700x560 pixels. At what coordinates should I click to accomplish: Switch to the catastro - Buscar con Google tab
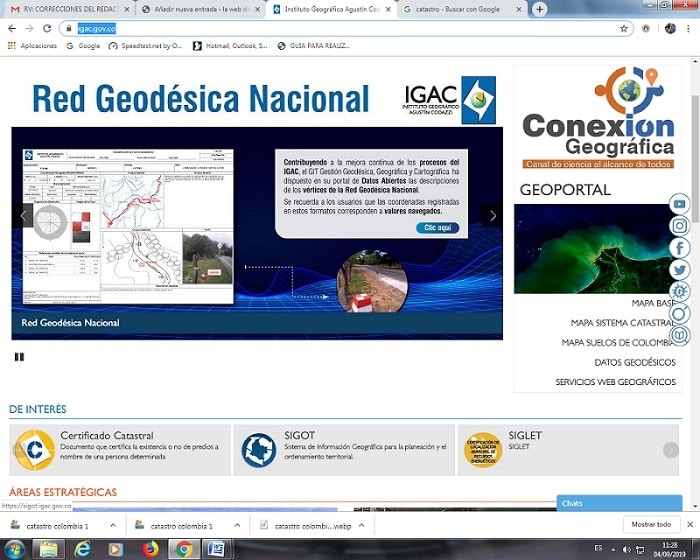(462, 9)
